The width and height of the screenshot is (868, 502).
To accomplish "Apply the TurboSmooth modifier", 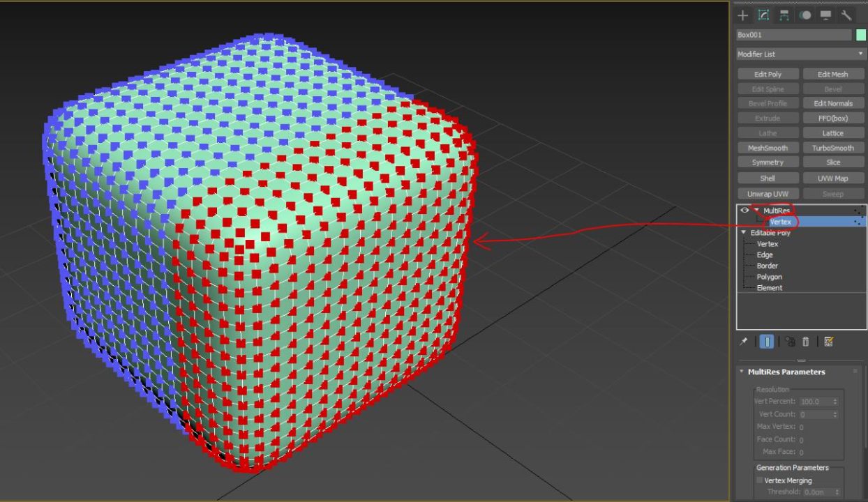I will tap(833, 147).
